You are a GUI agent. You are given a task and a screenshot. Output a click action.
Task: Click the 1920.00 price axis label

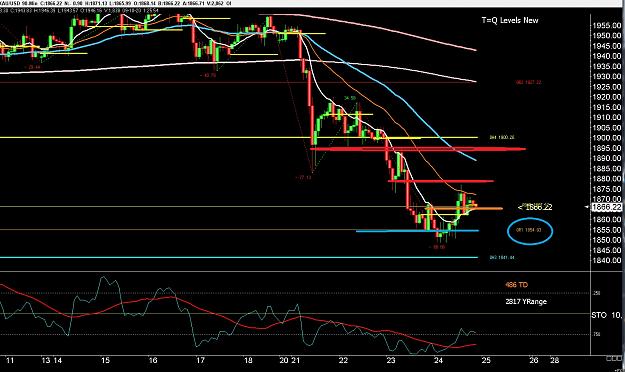coord(607,97)
